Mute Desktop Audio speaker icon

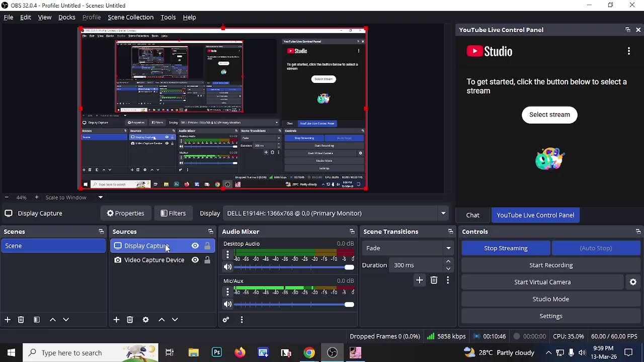228,267
